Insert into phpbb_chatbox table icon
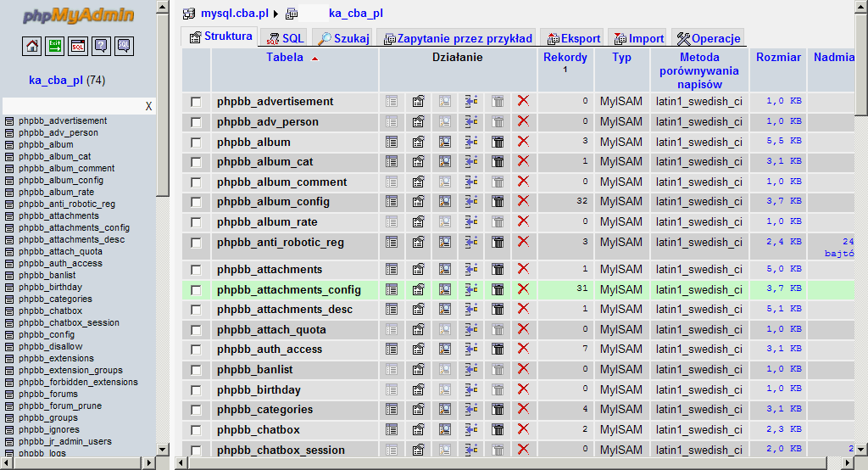 click(x=471, y=429)
